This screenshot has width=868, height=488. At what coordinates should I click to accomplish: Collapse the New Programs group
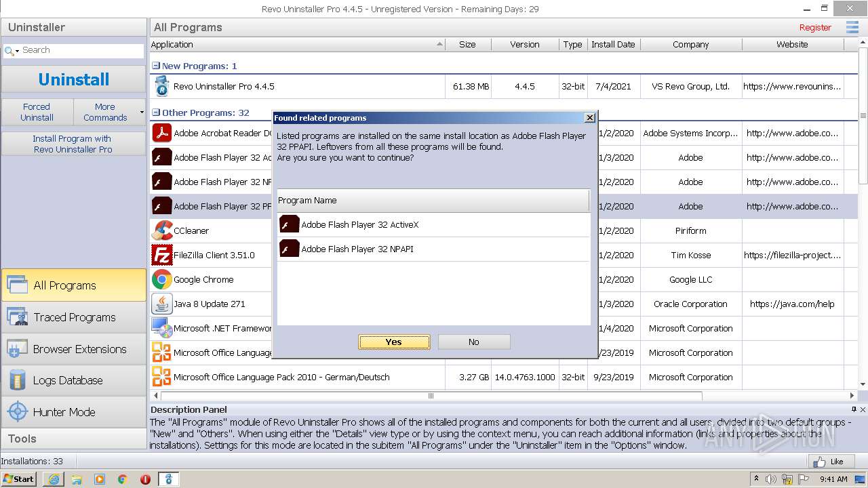[x=156, y=66]
